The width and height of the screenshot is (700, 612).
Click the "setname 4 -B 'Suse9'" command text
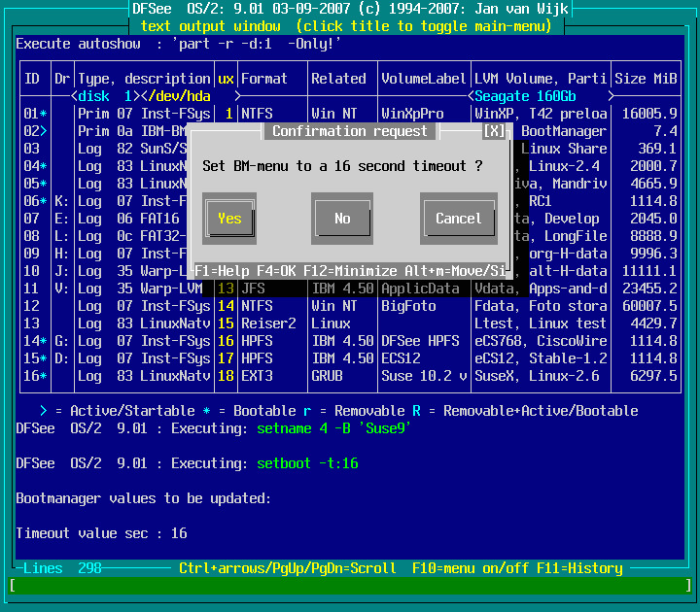pyautogui.click(x=334, y=428)
